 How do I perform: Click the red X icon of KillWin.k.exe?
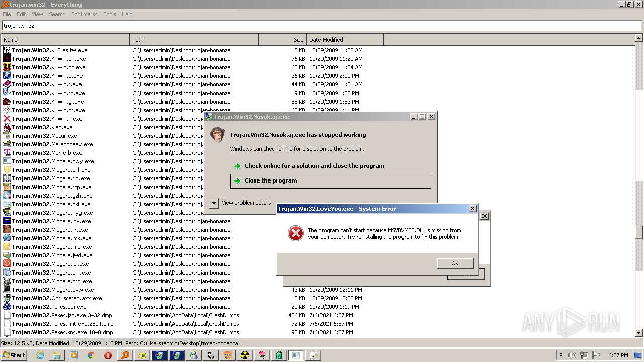[7, 119]
